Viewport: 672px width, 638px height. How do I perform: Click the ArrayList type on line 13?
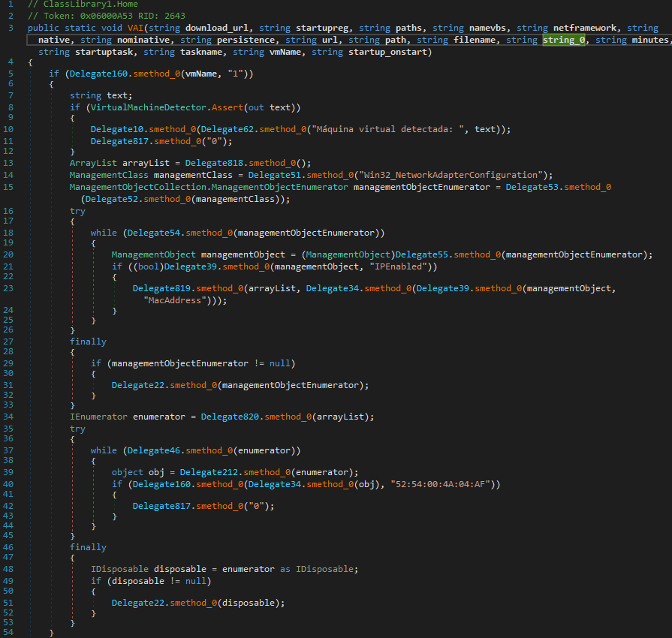(93, 163)
